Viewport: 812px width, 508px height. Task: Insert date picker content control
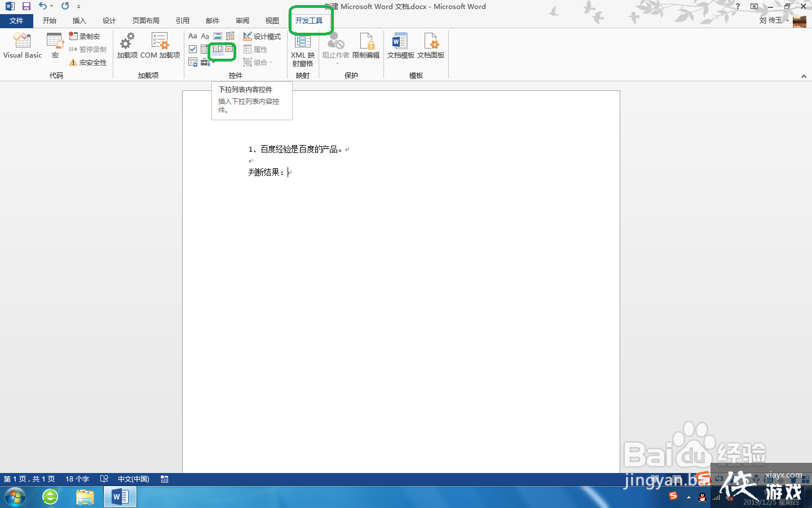[x=230, y=49]
